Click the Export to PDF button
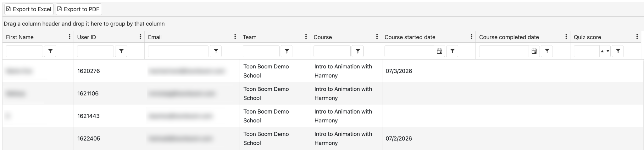Screen dimensions: 644x150 [x=79, y=9]
